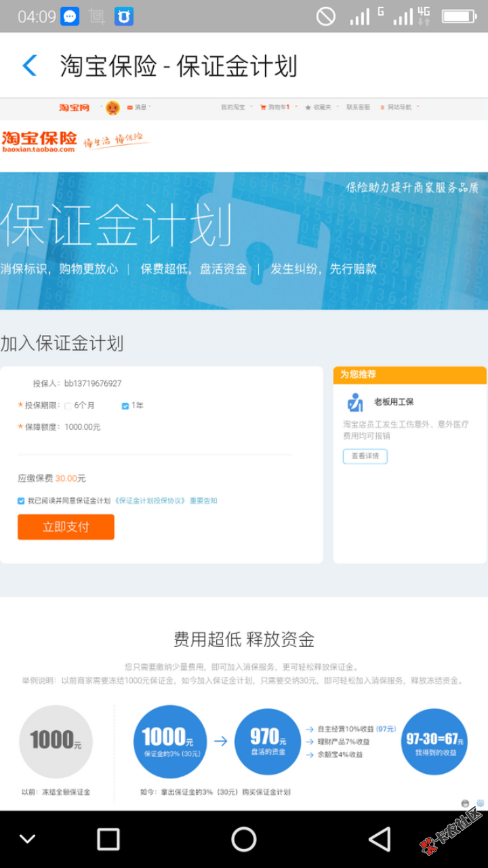
Task: Tap the blue shield status bar icon
Action: click(x=123, y=16)
